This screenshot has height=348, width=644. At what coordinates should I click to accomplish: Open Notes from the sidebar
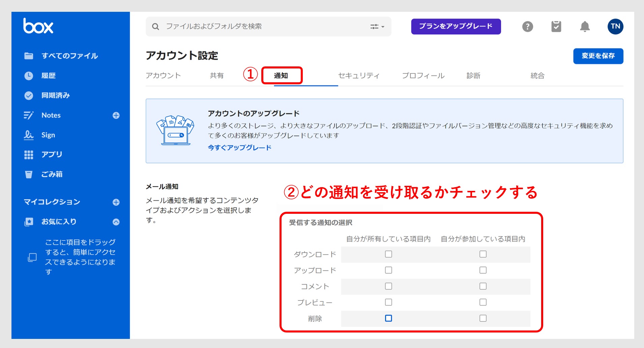pos(51,115)
